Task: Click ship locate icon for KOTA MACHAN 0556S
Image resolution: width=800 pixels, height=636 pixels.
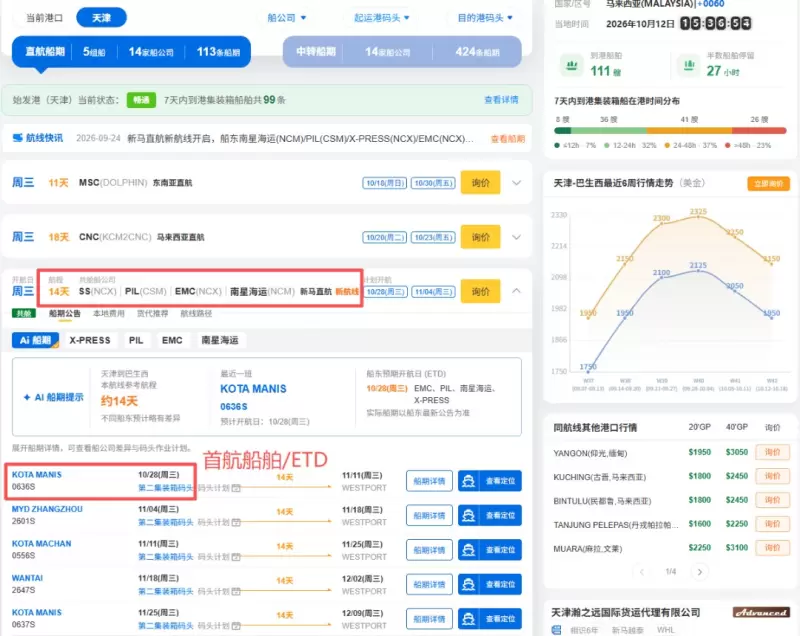Action: click(x=468, y=550)
